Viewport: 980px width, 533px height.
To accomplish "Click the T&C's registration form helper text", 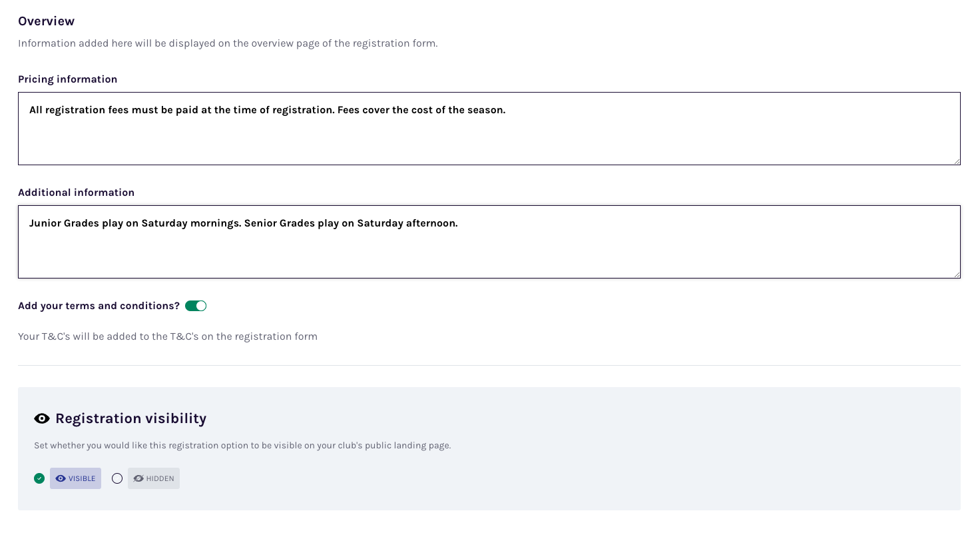I will click(167, 336).
